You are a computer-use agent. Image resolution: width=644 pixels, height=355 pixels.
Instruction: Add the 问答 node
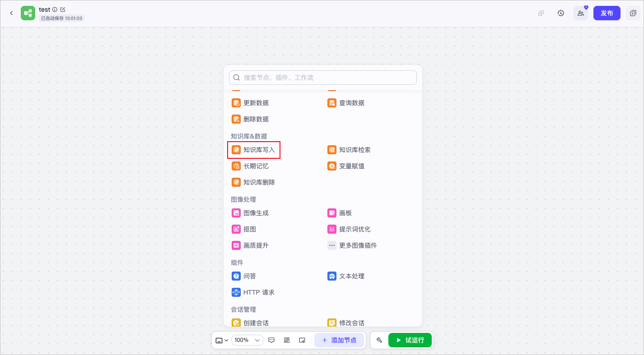click(x=244, y=276)
